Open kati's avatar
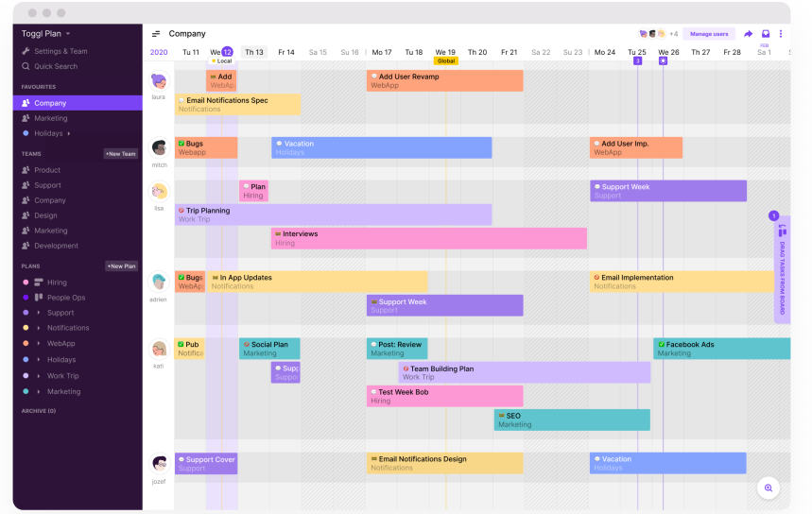 pos(159,350)
